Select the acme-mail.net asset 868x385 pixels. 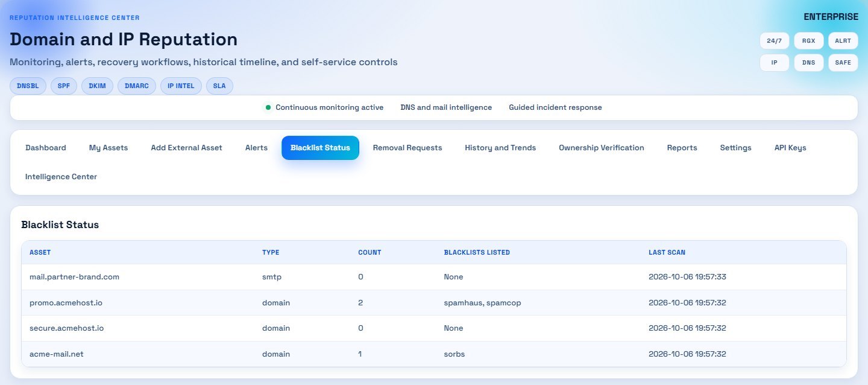[57, 354]
